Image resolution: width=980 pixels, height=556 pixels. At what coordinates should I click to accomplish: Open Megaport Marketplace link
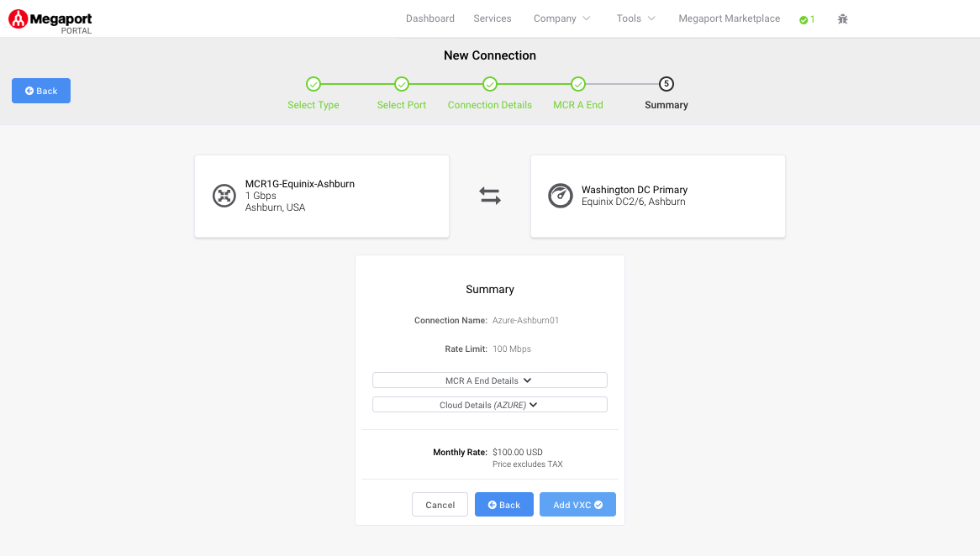(730, 18)
